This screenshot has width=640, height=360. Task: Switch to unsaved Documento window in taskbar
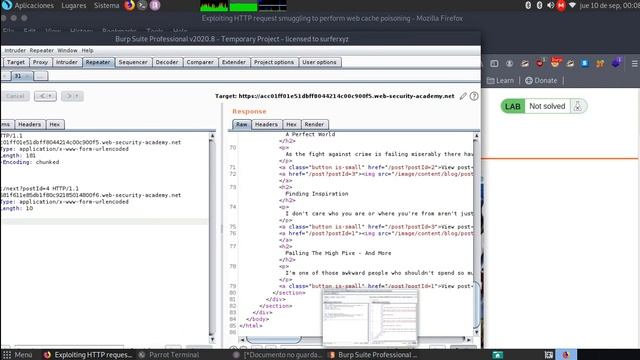click(278, 355)
